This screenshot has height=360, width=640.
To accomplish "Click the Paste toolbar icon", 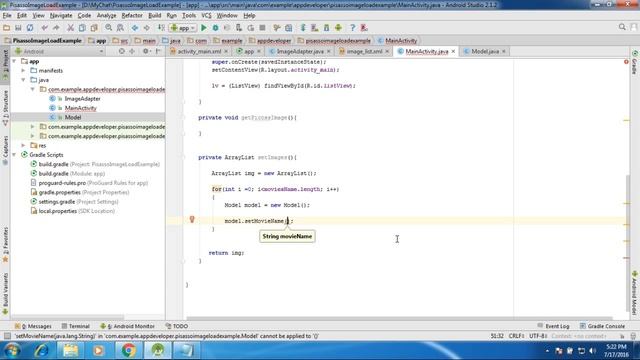I will point(94,28).
